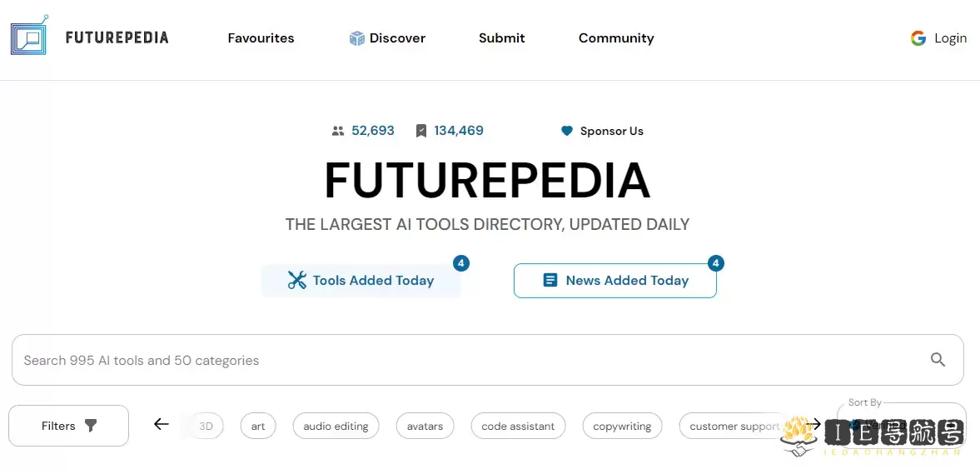This screenshot has width=980, height=474.
Task: Click the left arrow of category list
Action: (162, 425)
